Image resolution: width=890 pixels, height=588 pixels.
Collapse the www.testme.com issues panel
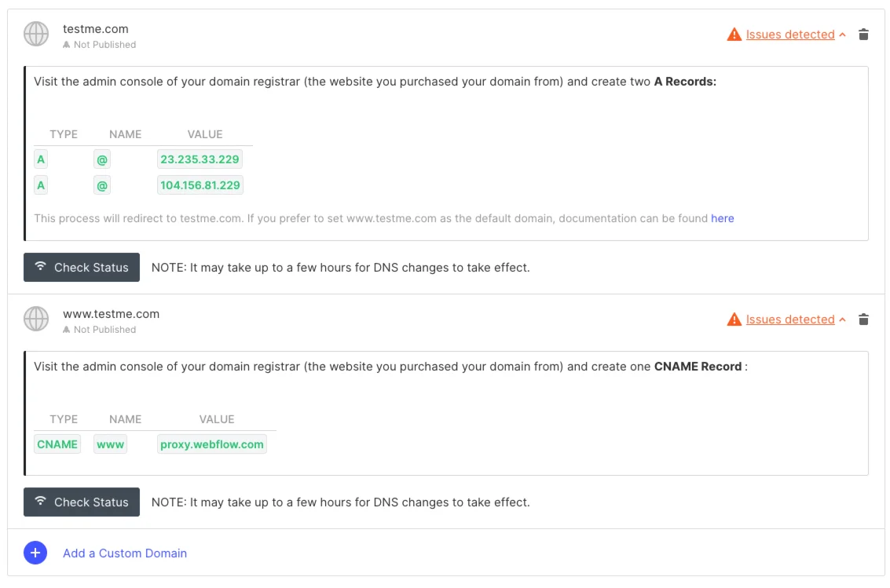coord(843,320)
